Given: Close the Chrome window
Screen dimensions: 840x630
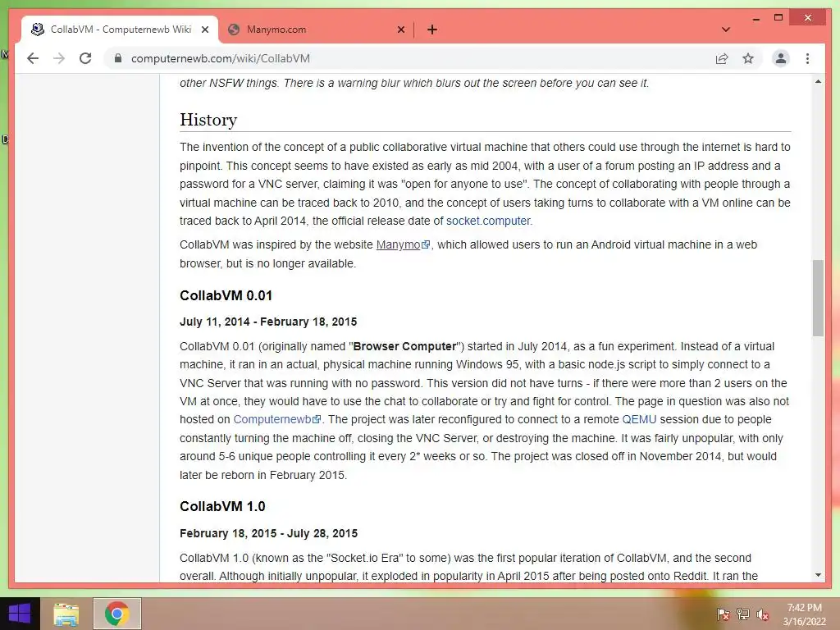Looking at the screenshot, I should pyautogui.click(x=808, y=18).
